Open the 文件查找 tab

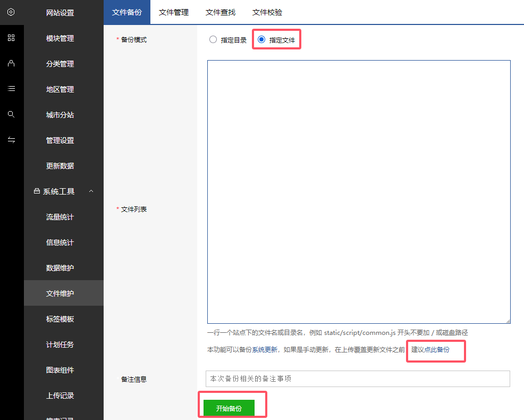(x=220, y=12)
